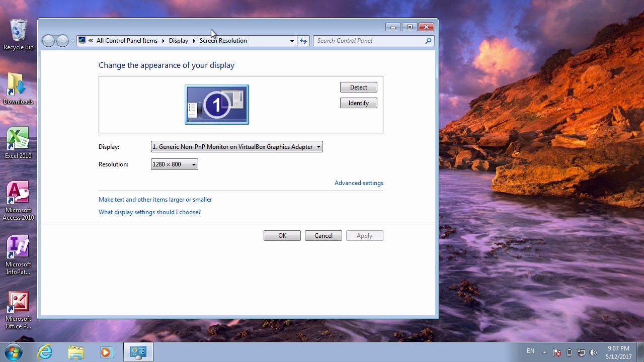Viewport: 644px width, 362px height.
Task: Click Make text and other items larger
Action: tap(155, 200)
